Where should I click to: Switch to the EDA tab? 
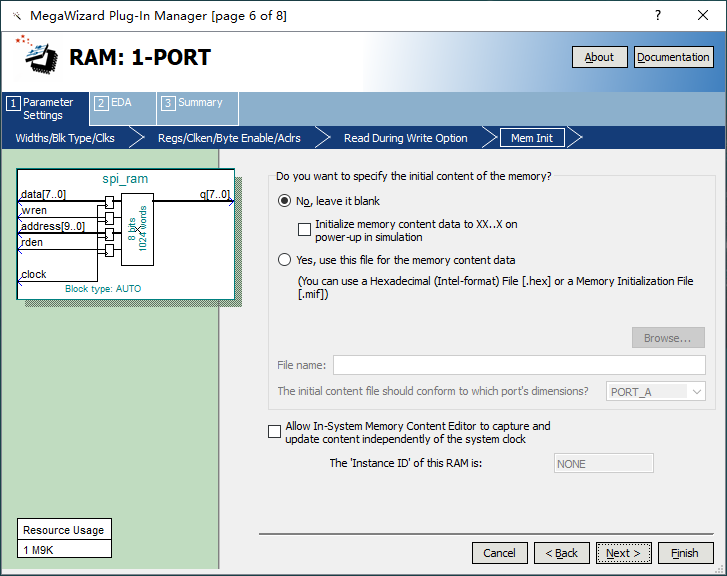[122, 103]
